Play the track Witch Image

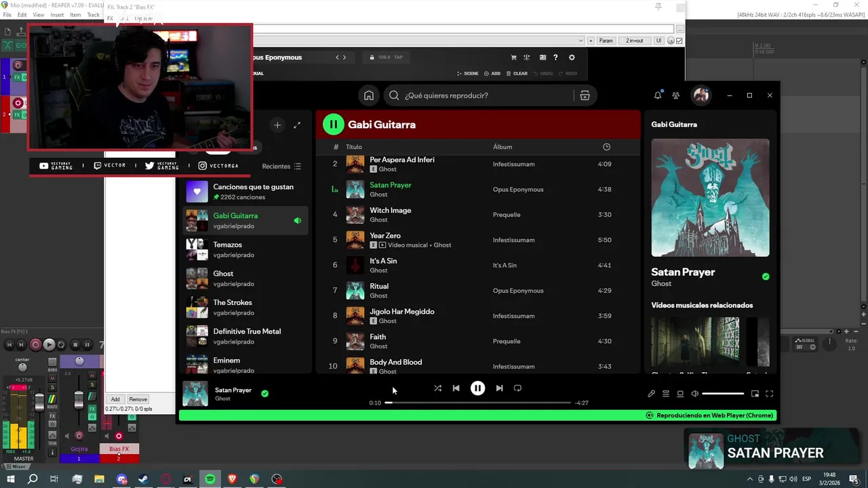point(478,215)
